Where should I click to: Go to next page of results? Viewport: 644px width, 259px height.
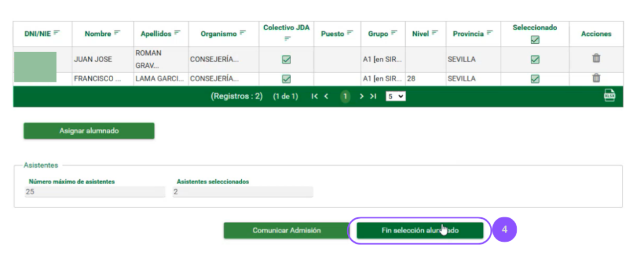pyautogui.click(x=362, y=96)
